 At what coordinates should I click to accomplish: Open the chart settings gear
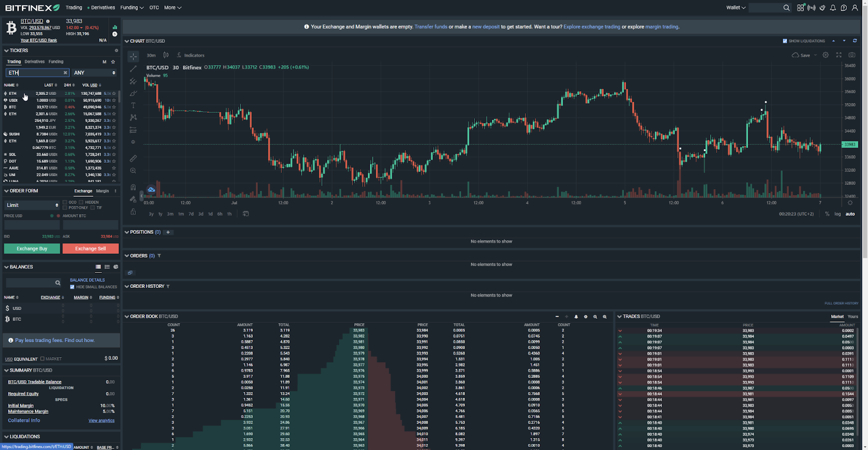pyautogui.click(x=826, y=55)
